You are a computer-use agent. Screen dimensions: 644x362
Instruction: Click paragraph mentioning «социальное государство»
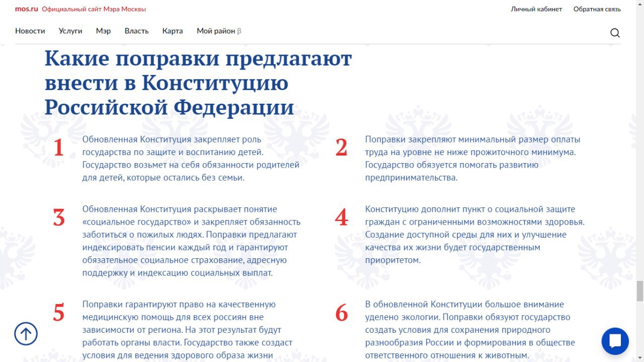(x=192, y=241)
